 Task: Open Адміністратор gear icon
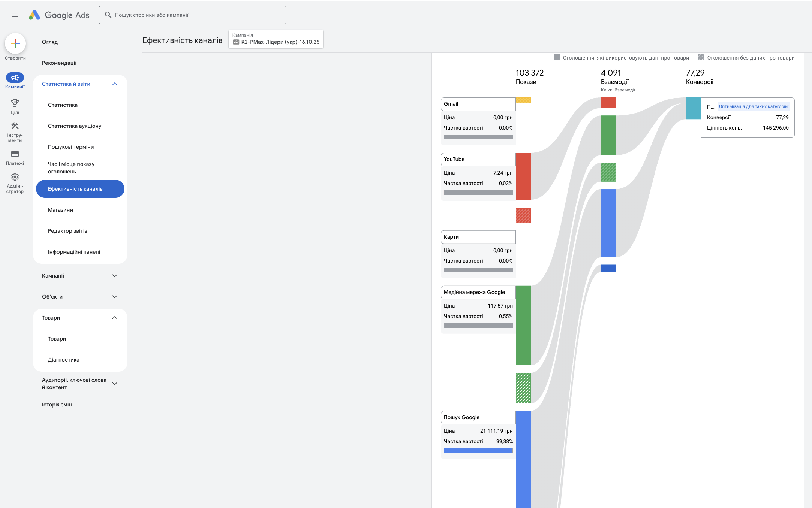(x=15, y=177)
